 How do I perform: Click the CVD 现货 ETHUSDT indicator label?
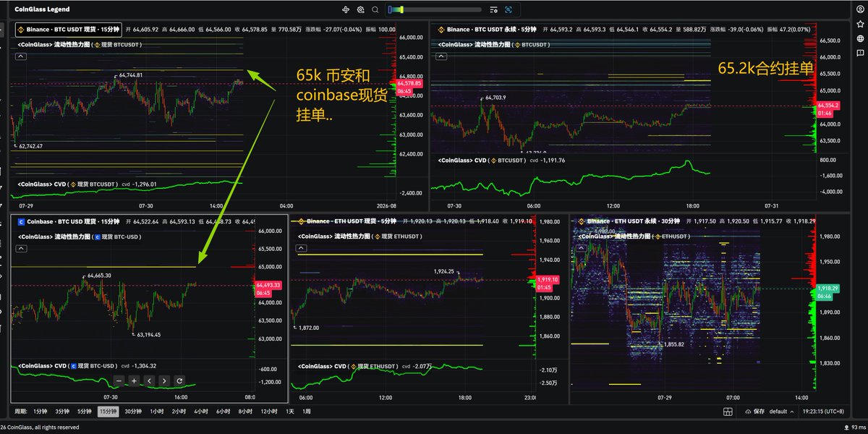click(349, 366)
